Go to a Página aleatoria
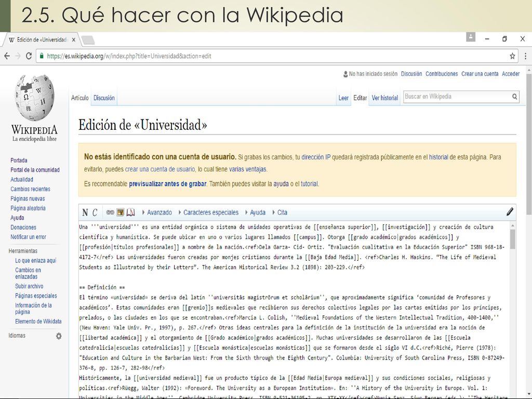The image size is (532, 399). point(28,208)
